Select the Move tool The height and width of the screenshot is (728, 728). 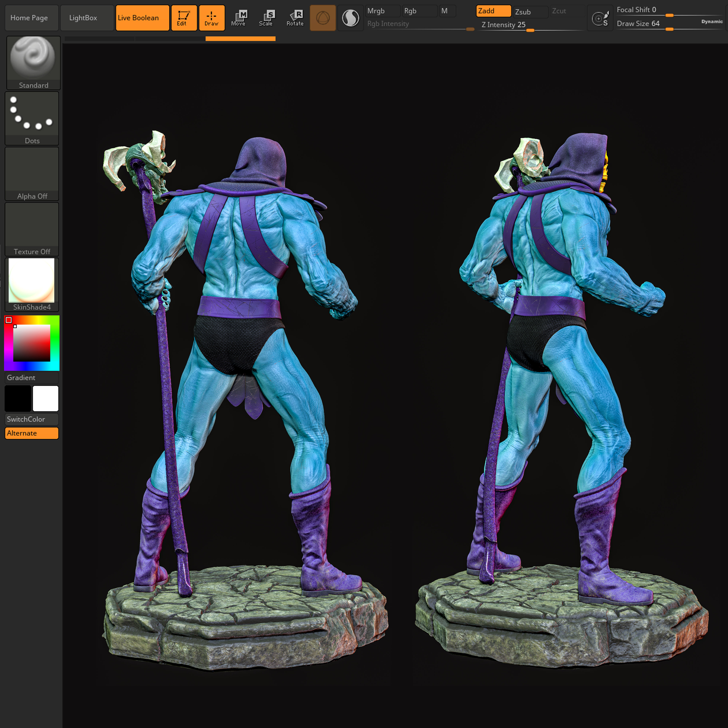point(239,18)
